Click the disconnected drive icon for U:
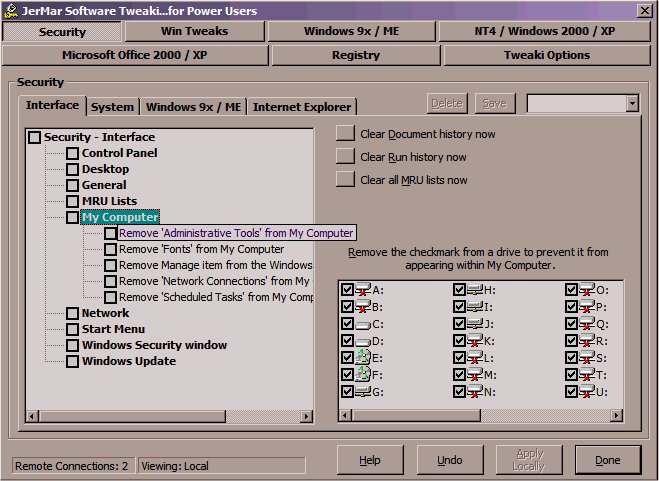This screenshot has width=659, height=481. coord(587,392)
